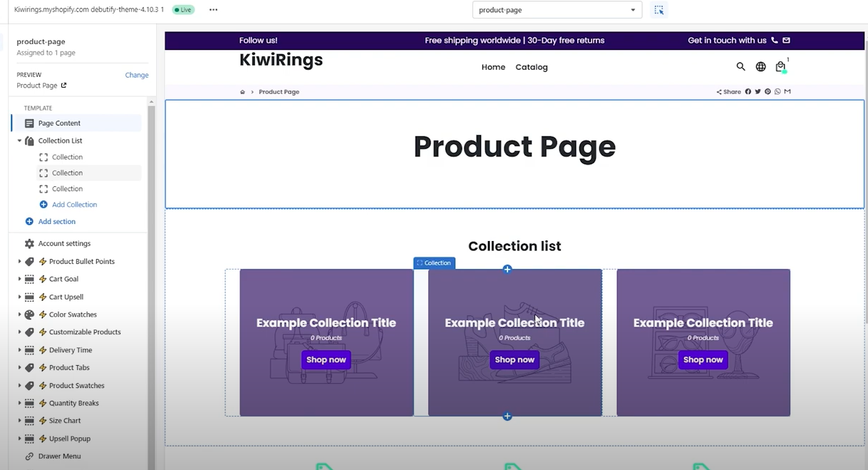Screen dimensions: 868x470
Task: Click the store search magnifier icon
Action: (x=740, y=66)
